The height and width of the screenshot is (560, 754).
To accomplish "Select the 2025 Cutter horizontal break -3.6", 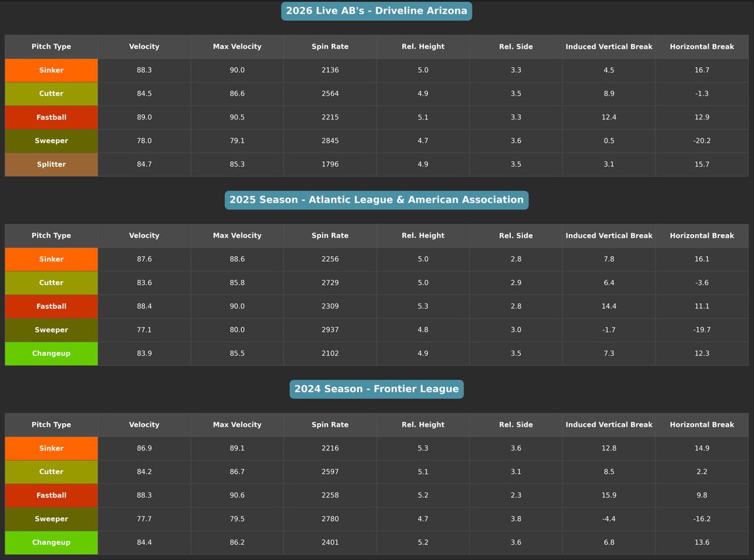I will tap(702, 283).
